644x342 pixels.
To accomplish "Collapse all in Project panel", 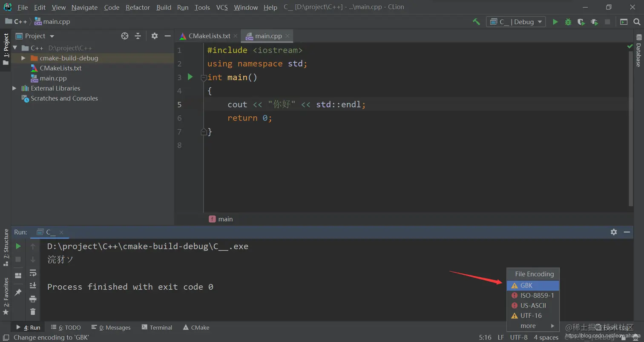I will point(138,36).
